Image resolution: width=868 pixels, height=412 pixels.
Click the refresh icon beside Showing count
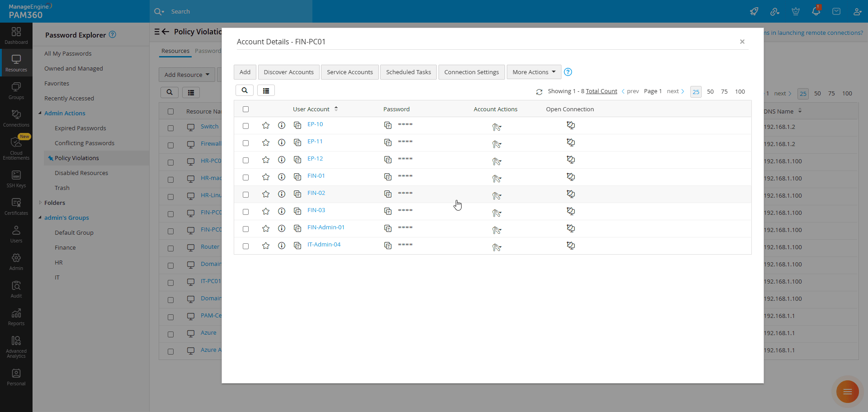point(539,92)
